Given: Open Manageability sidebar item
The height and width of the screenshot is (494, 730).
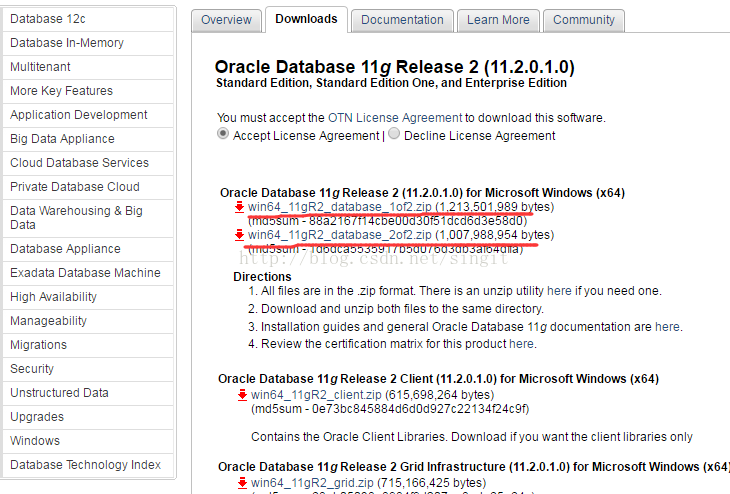Looking at the screenshot, I should pyautogui.click(x=88, y=321).
